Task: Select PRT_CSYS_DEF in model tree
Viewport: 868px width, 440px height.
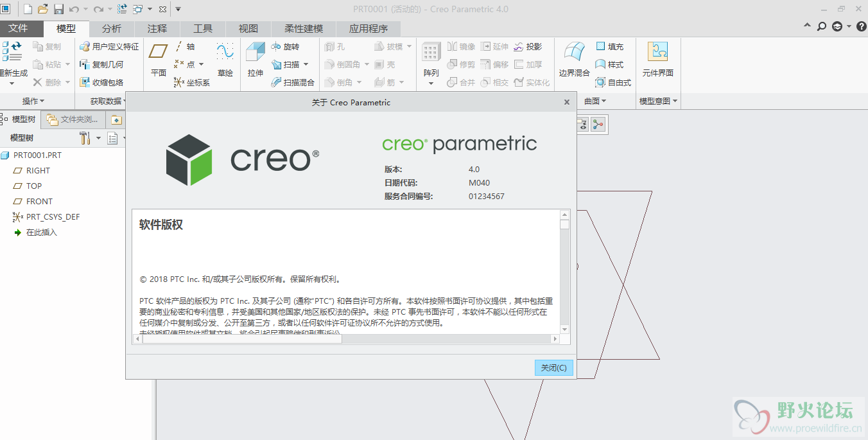Action: click(x=46, y=216)
